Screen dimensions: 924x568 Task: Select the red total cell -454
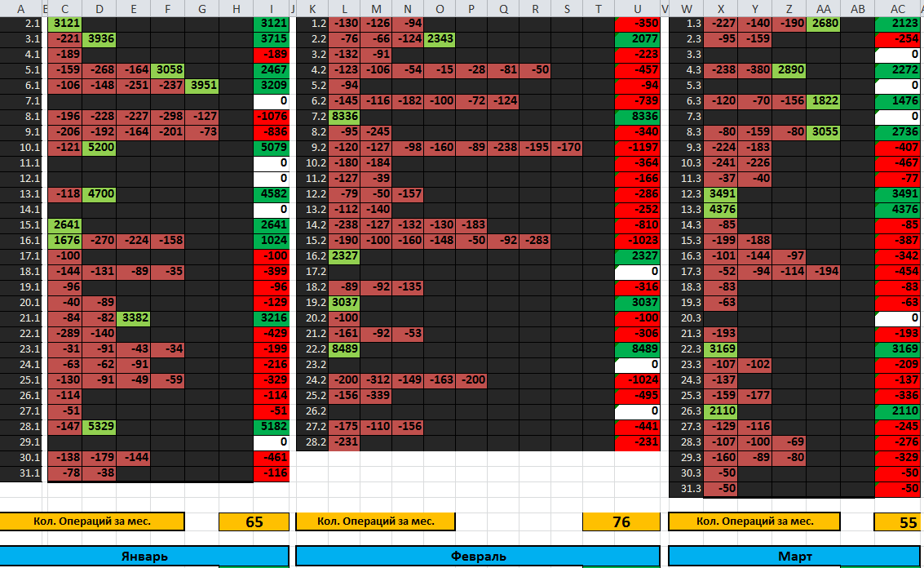[x=898, y=271]
